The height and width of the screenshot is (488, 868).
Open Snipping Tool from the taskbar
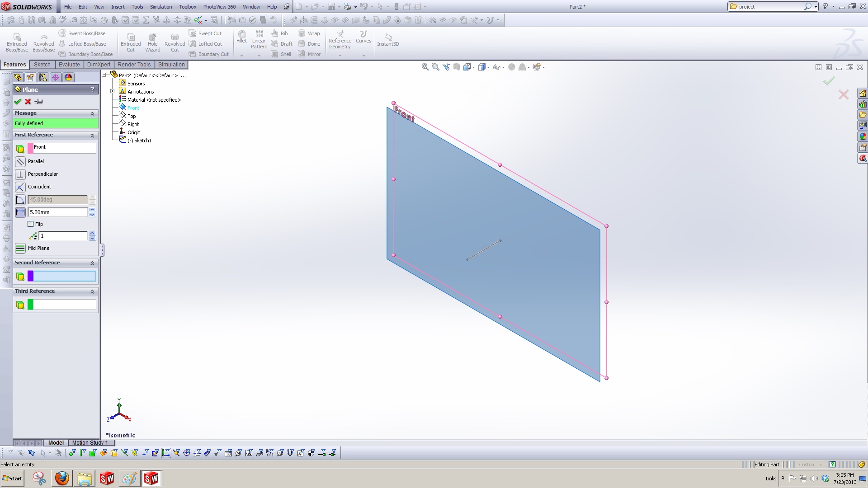[39, 479]
